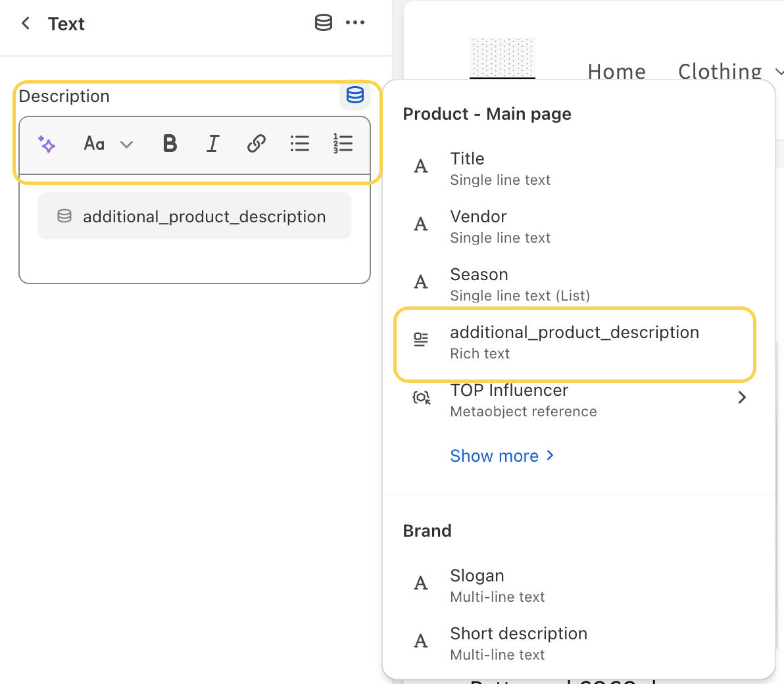Screen dimensions: 784x684
Task: Toggle bold formatting
Action: [x=170, y=143]
